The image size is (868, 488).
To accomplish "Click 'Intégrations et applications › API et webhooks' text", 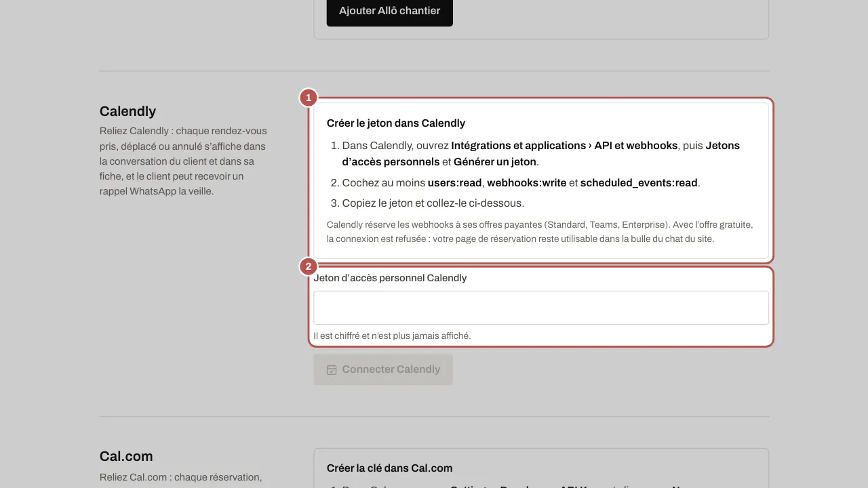I will click(x=564, y=146).
